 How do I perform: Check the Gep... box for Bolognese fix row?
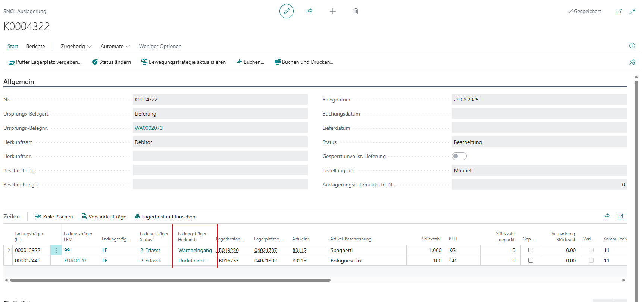click(x=531, y=261)
